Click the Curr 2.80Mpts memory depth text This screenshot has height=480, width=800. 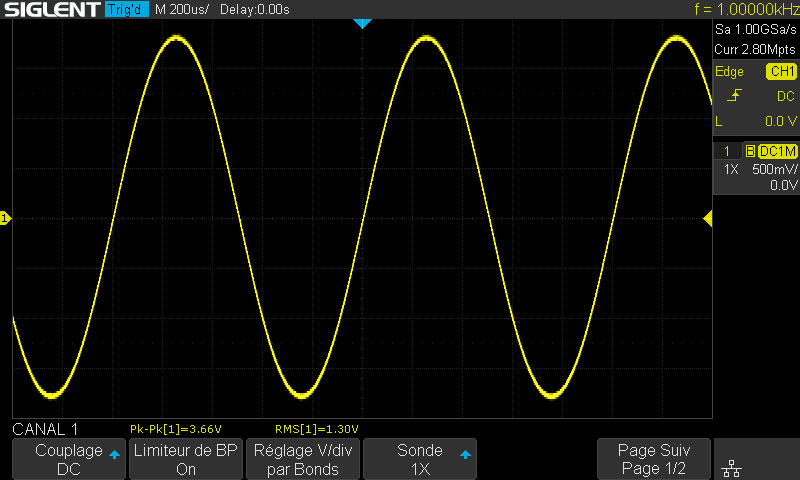coord(755,49)
